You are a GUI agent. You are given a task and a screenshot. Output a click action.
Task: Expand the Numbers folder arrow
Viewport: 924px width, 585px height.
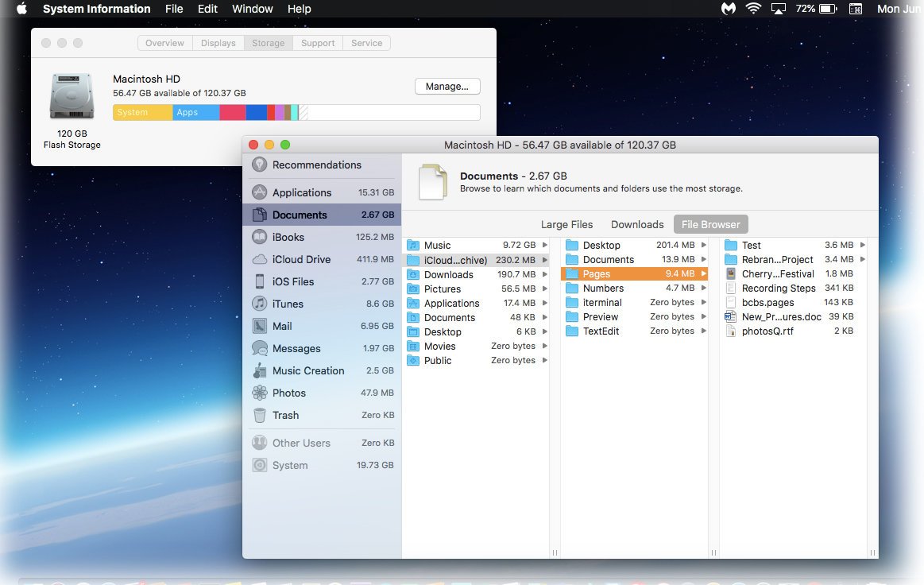(703, 289)
